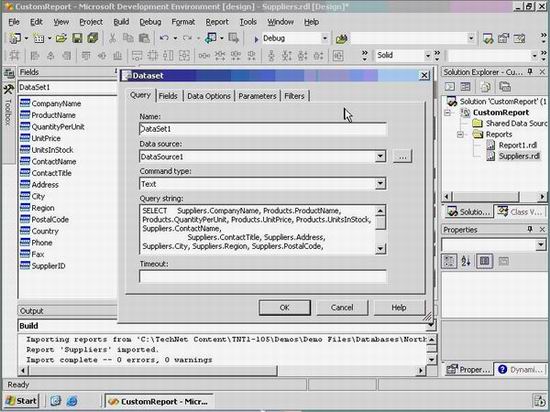This screenshot has width=550, height=412.
Task: Click the Copy toolbar icon
Action: pos(128,38)
